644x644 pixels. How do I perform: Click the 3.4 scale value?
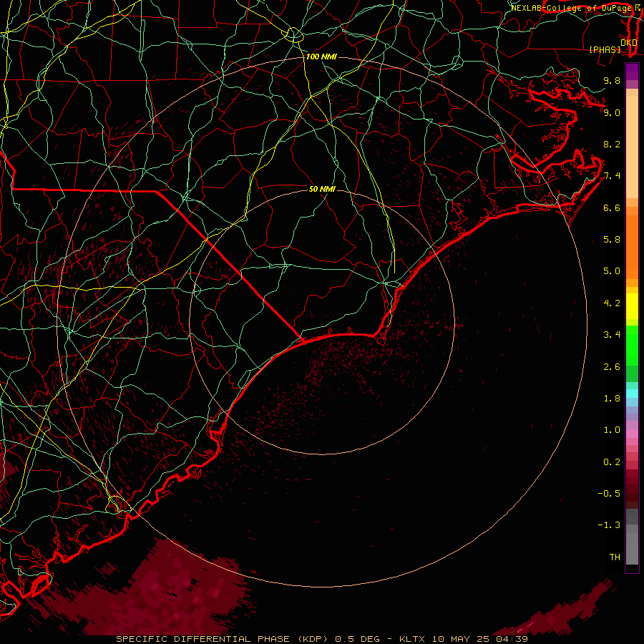point(612,335)
